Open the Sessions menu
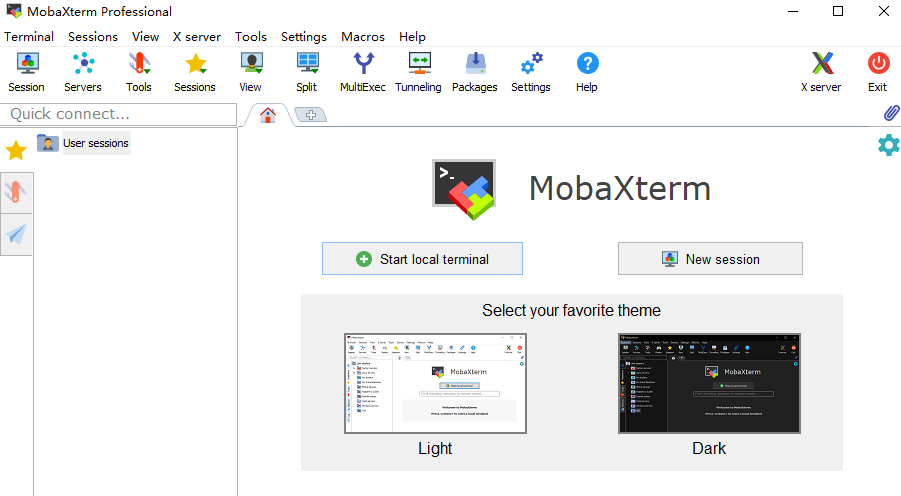Screen dimensions: 901x496 click(93, 37)
